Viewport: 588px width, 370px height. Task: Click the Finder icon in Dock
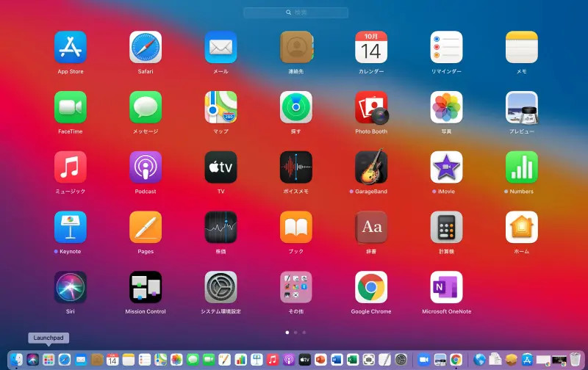(x=17, y=359)
